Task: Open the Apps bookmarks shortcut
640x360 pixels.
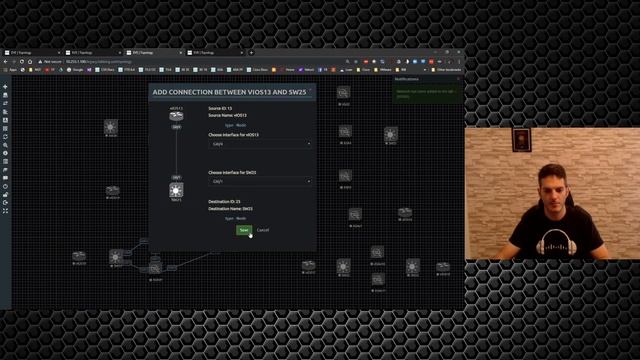Action: click(10, 70)
